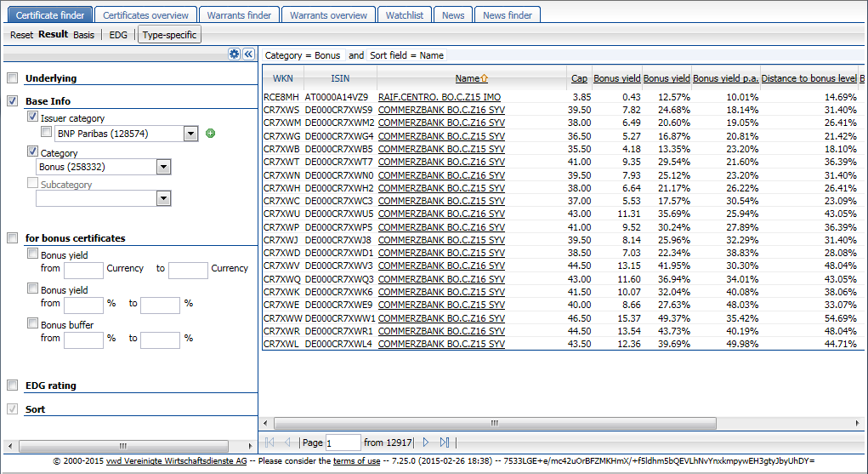Click the Reset button
Viewport: 868px width, 474px height.
point(21,35)
